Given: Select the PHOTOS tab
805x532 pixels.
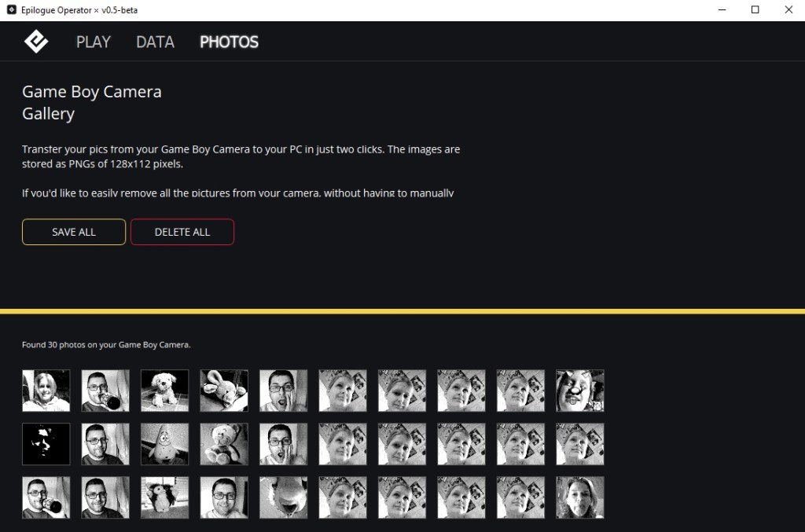Looking at the screenshot, I should (x=229, y=42).
